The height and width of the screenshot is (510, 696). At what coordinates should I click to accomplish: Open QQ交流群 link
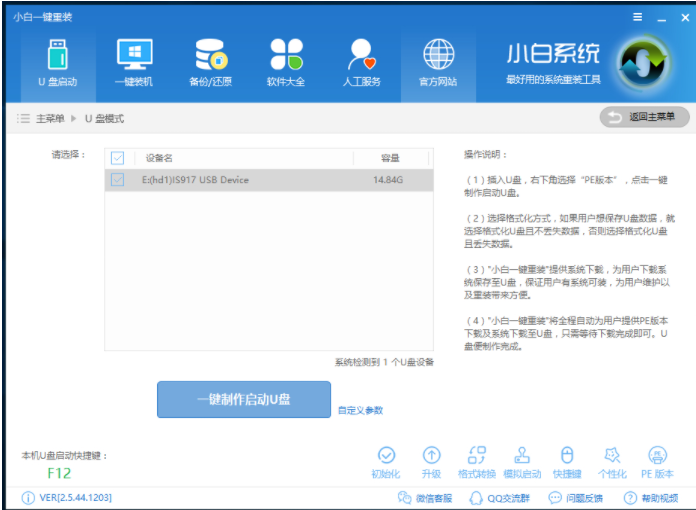[499, 498]
